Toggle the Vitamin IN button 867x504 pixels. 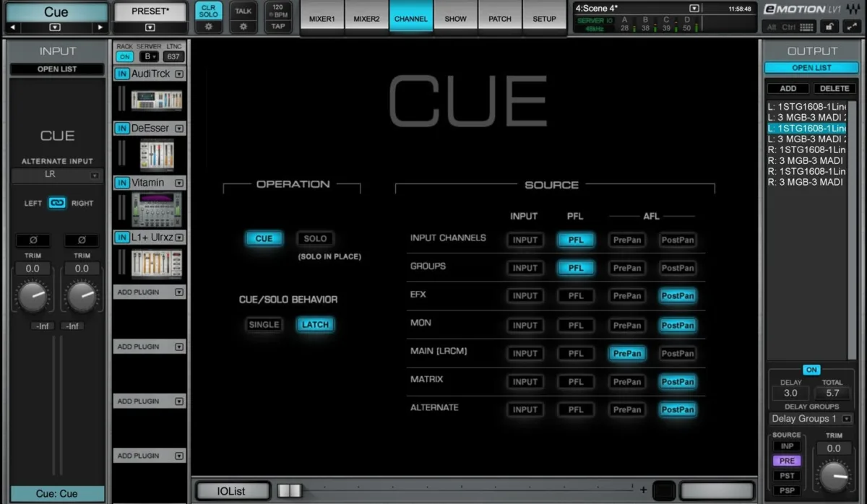click(122, 183)
